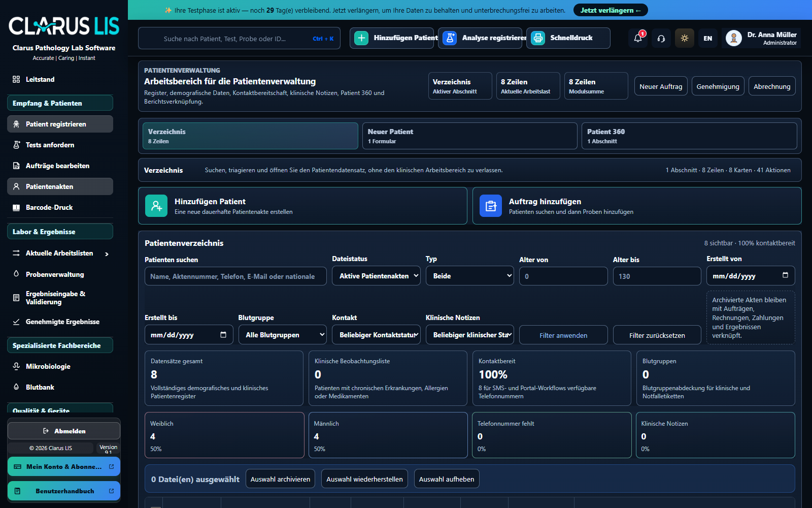Image resolution: width=812 pixels, height=508 pixels.
Task: Click Abmelden button in sidebar
Action: [64, 431]
